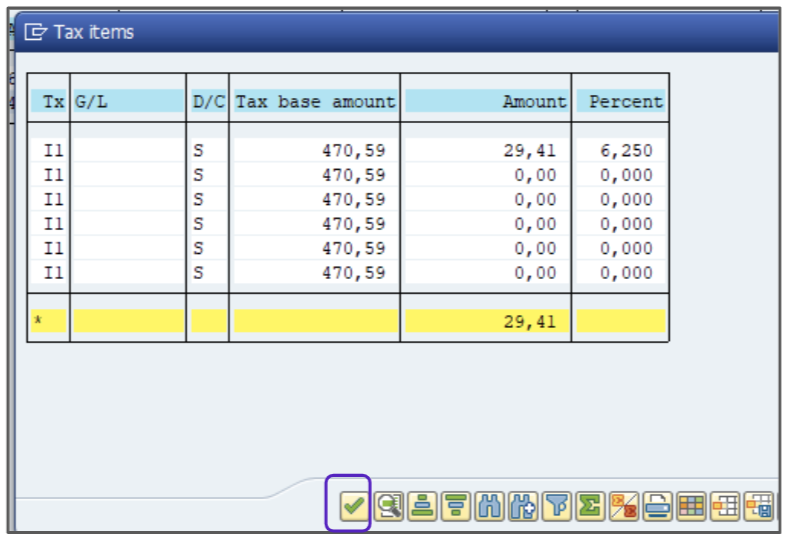790x542 pixels.
Task: Click the Subtotals icon
Action: point(623,506)
